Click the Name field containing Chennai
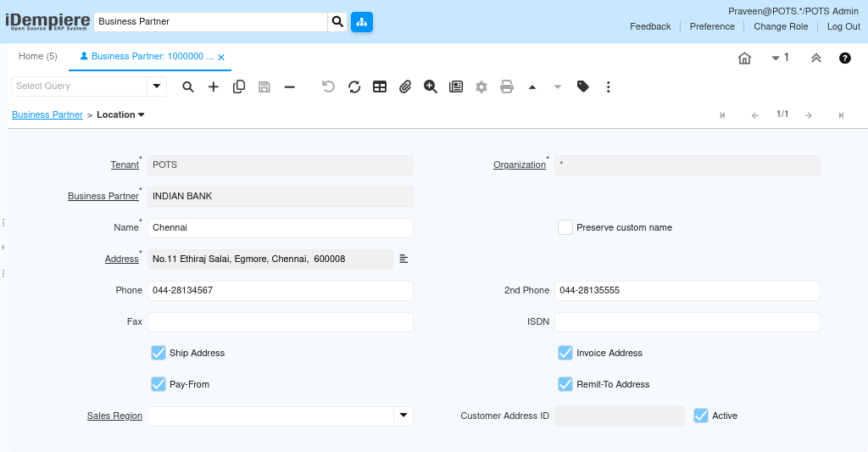868x452 pixels. (x=280, y=227)
